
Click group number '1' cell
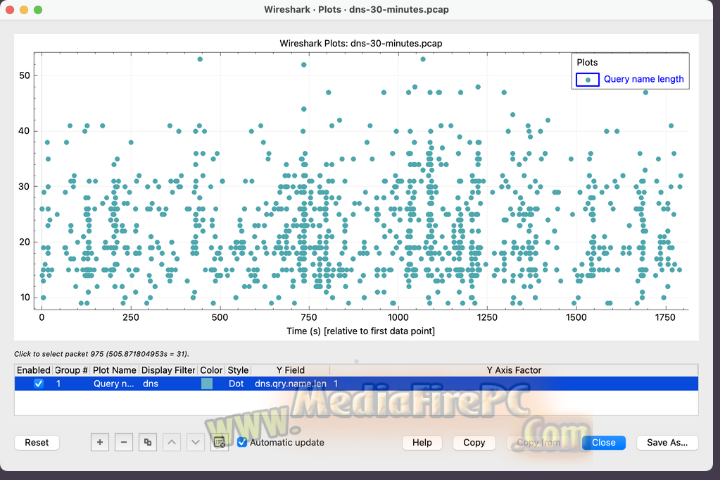click(x=58, y=384)
